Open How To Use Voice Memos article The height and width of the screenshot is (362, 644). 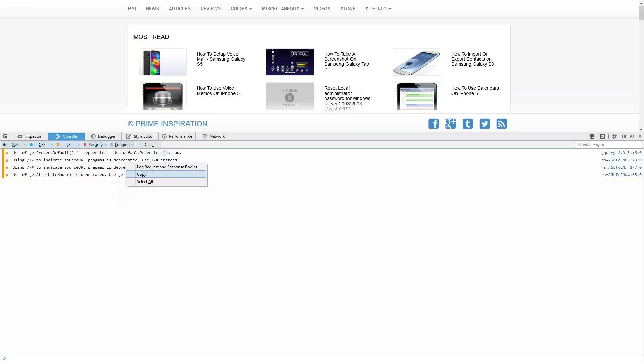(218, 91)
